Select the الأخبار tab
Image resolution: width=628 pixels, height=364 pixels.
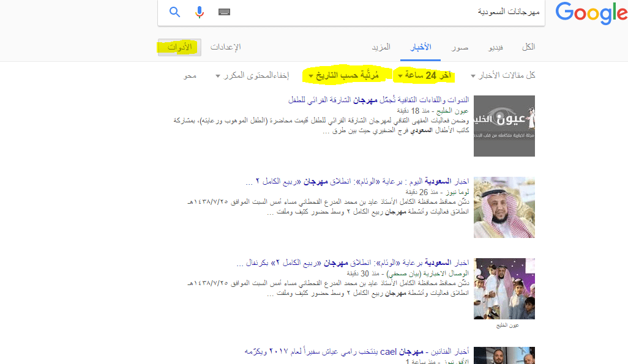click(x=421, y=47)
